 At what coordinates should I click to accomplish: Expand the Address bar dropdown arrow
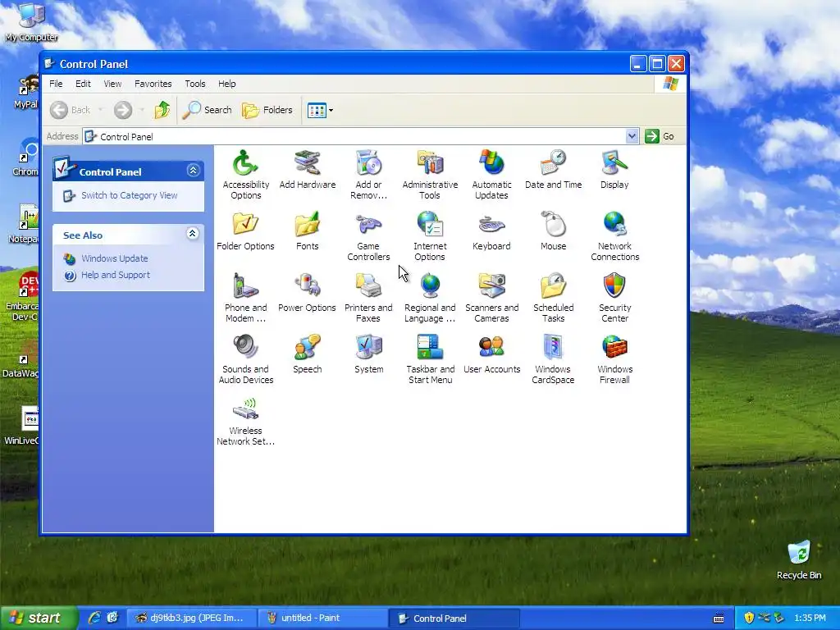[x=632, y=136]
